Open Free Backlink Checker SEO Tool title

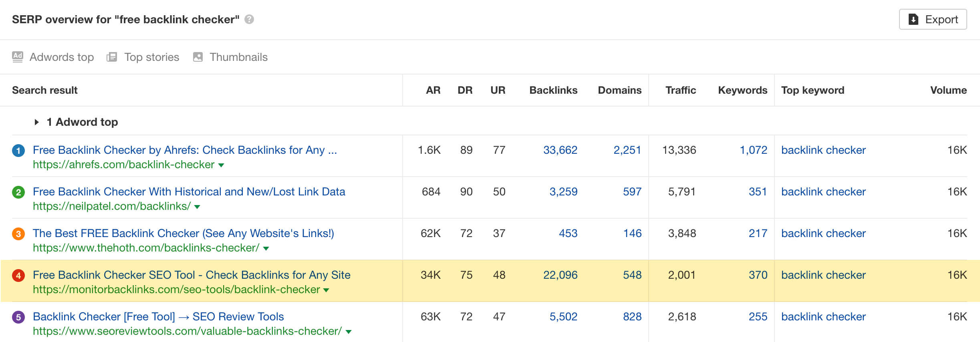(192, 275)
